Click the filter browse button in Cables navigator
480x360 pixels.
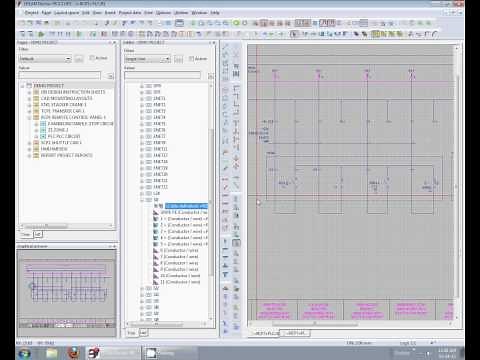coord(179,59)
